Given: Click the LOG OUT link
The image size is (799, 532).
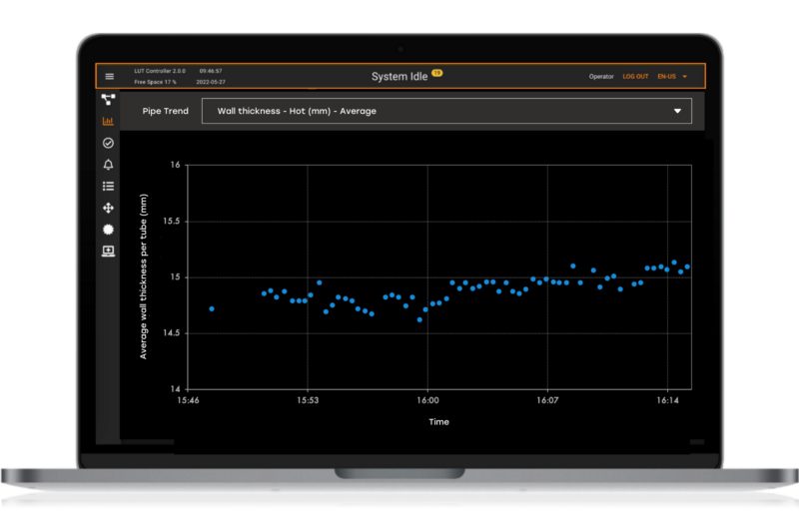Looking at the screenshot, I should click(635, 77).
